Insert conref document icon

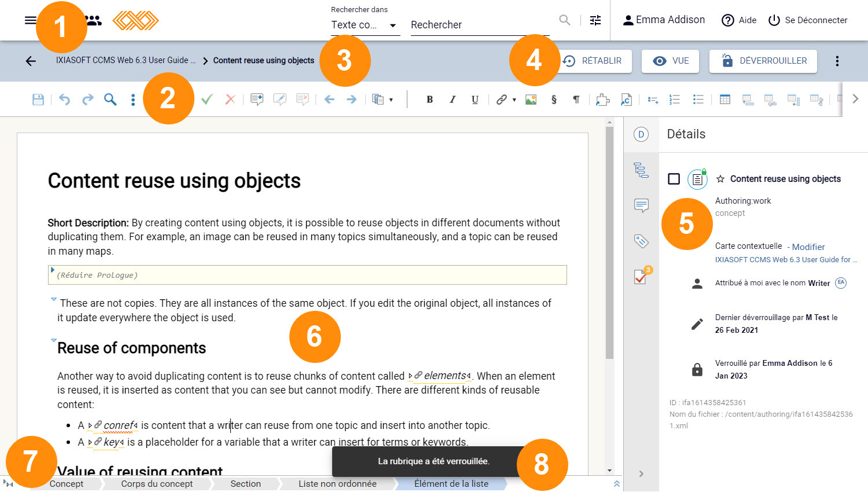pyautogui.click(x=626, y=100)
